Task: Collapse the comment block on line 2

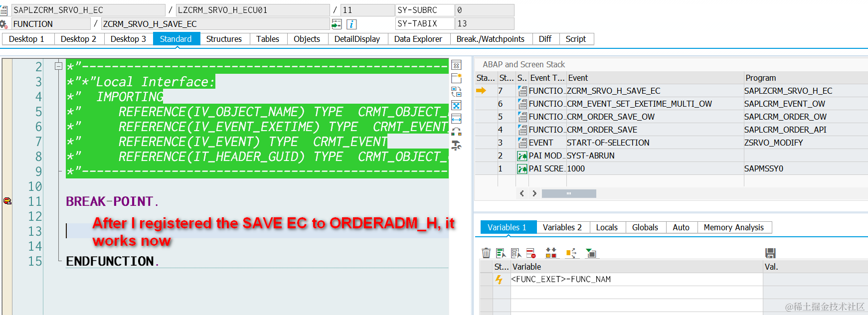Action: 58,66
